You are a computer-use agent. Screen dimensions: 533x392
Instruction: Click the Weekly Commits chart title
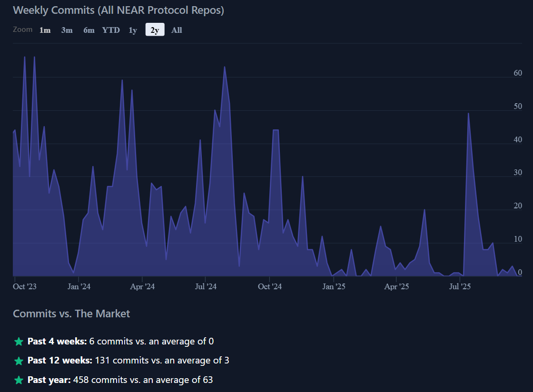(x=118, y=10)
